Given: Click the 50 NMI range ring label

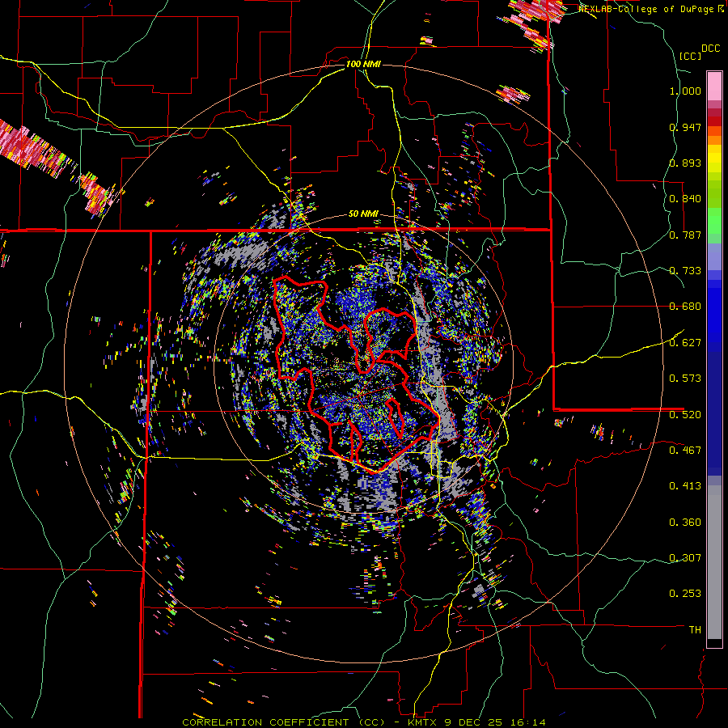Looking at the screenshot, I should [x=363, y=214].
